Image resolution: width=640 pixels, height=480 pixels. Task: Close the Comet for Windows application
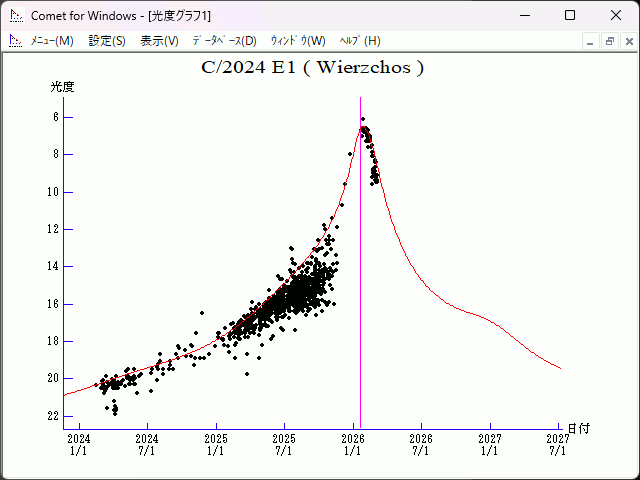[x=615, y=16]
